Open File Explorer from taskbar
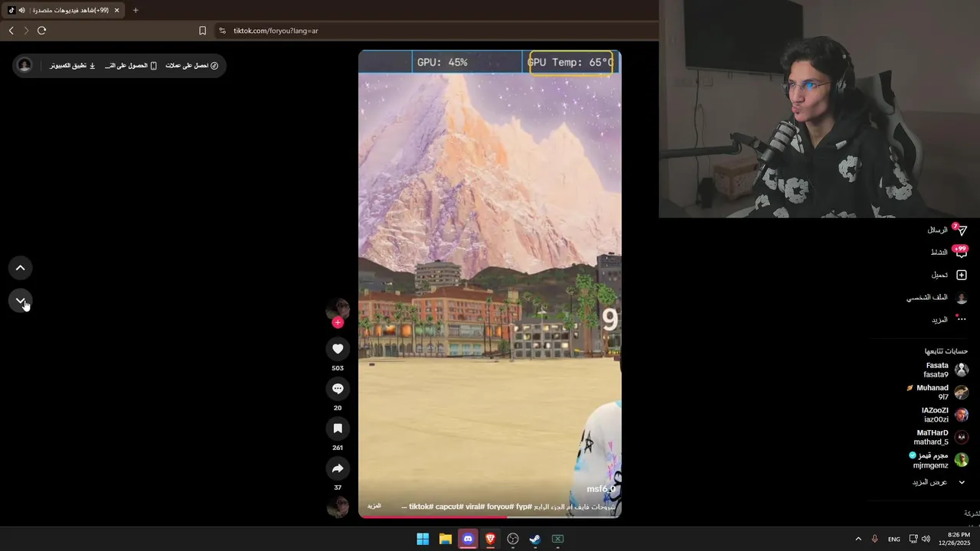 click(x=445, y=539)
